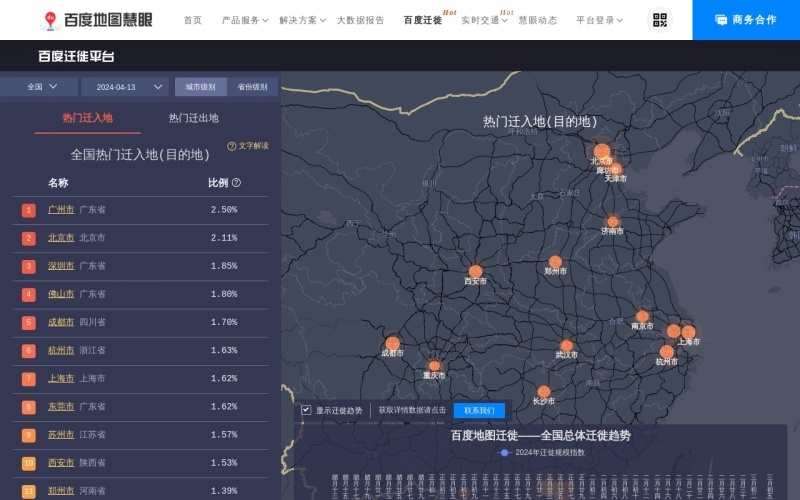Select the 城市级别 level toggle
Viewport: 800px width, 500px height.
[x=201, y=87]
